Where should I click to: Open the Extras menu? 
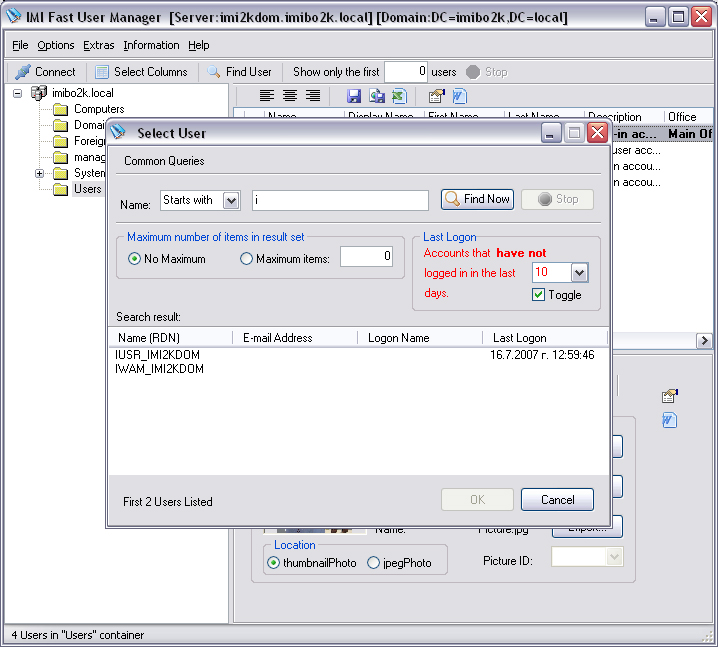click(x=98, y=45)
